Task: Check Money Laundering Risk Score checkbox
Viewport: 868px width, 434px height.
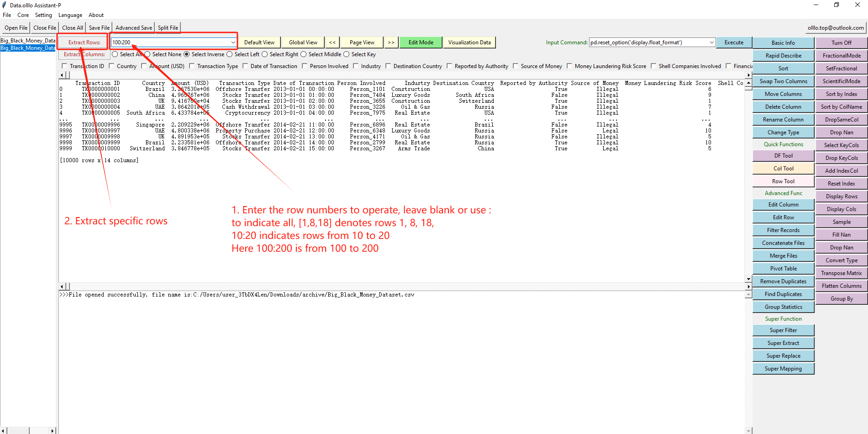Action: pos(569,66)
